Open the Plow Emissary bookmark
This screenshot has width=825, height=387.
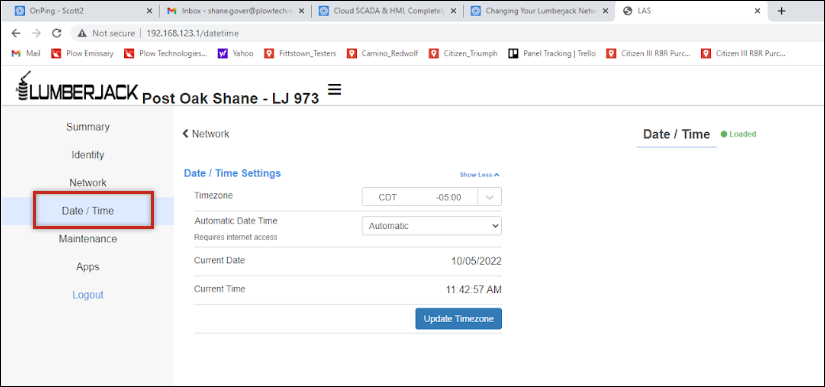coord(83,53)
